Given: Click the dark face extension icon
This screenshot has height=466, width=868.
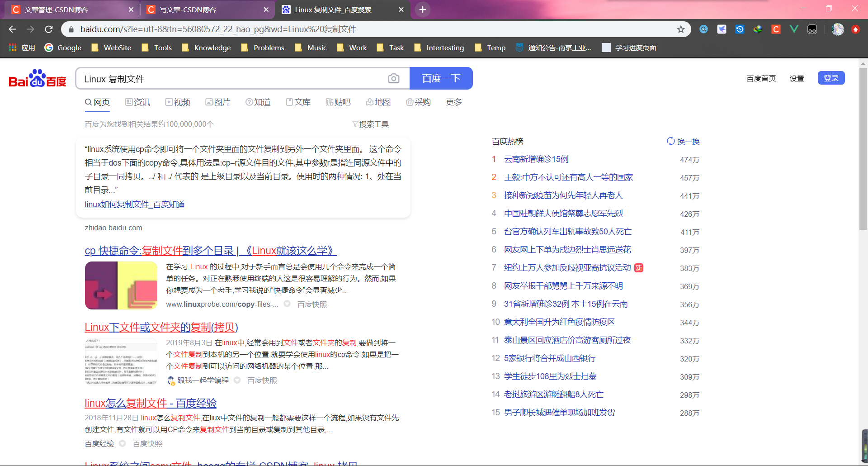Looking at the screenshot, I should click(812, 29).
